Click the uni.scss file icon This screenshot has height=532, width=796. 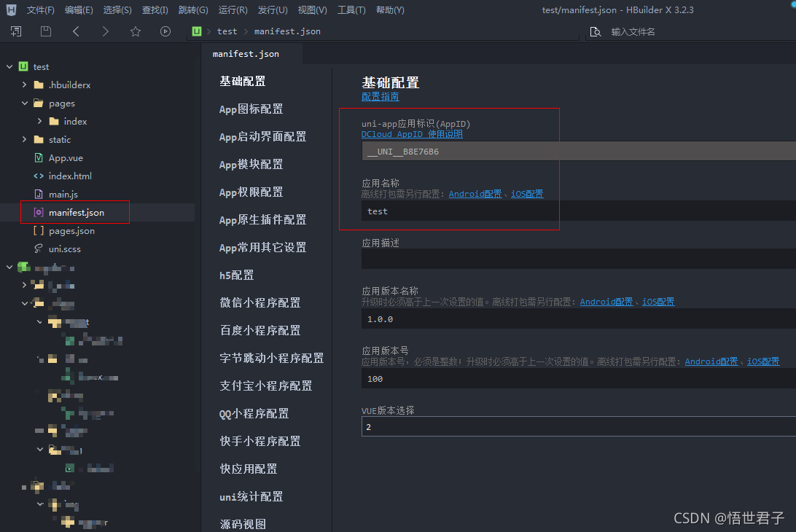point(39,249)
